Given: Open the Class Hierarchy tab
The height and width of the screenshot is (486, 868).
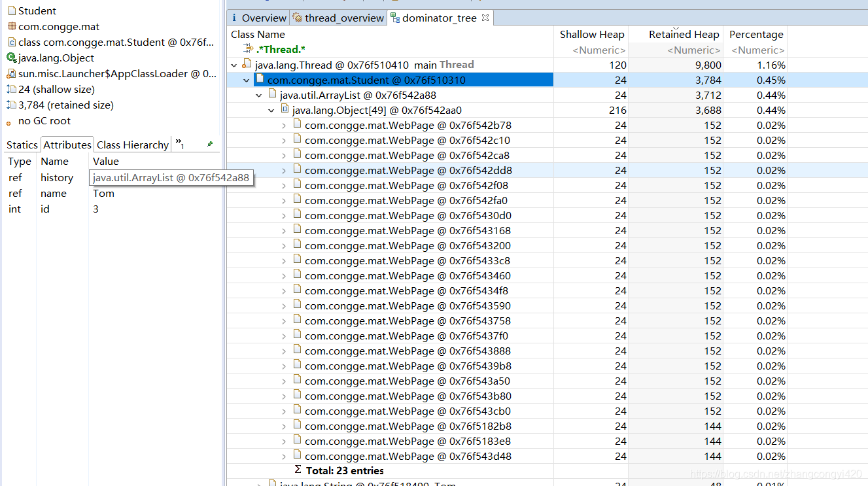Looking at the screenshot, I should 133,145.
